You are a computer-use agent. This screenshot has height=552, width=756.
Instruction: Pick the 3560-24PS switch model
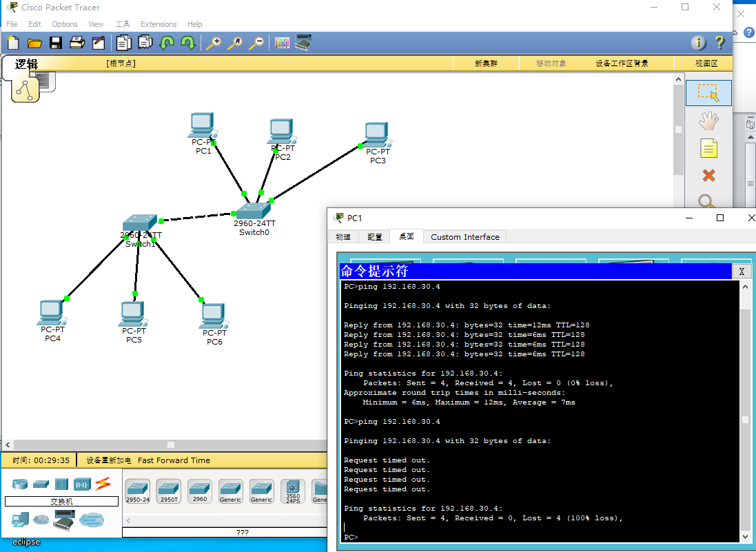pos(292,491)
